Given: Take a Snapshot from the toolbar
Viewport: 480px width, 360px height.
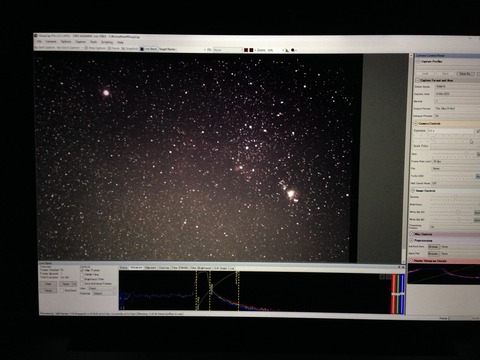Looking at the screenshot, I should click(x=130, y=49).
